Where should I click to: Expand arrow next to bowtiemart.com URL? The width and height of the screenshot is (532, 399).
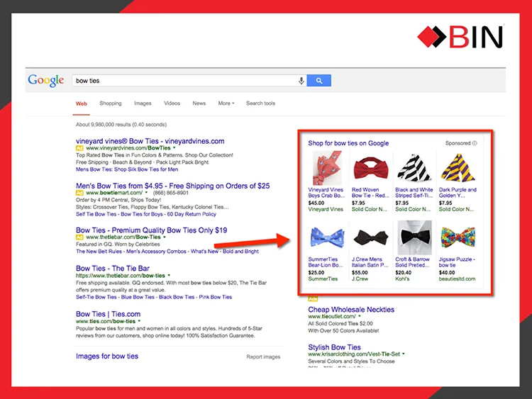tap(147, 193)
